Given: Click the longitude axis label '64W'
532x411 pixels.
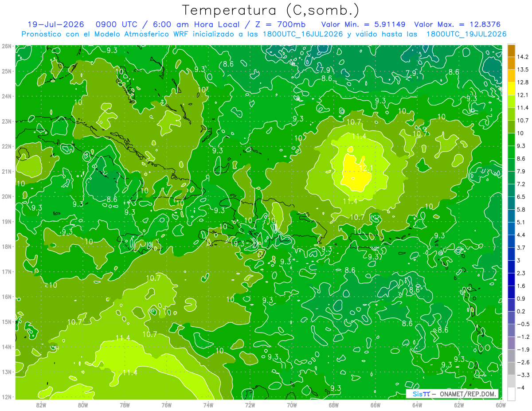Looking at the screenshot, I should pos(417,405).
